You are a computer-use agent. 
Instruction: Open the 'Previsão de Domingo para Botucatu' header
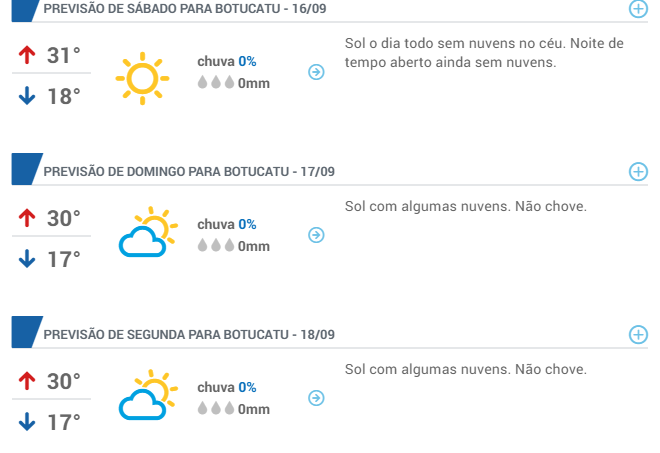(x=189, y=172)
